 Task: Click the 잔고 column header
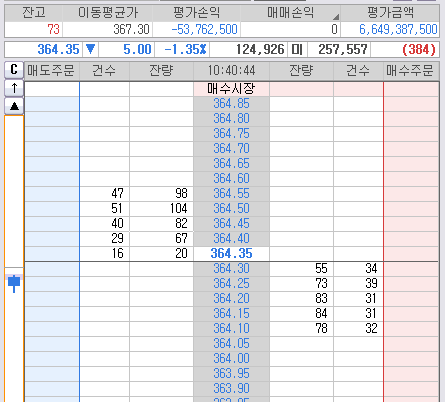point(34,13)
